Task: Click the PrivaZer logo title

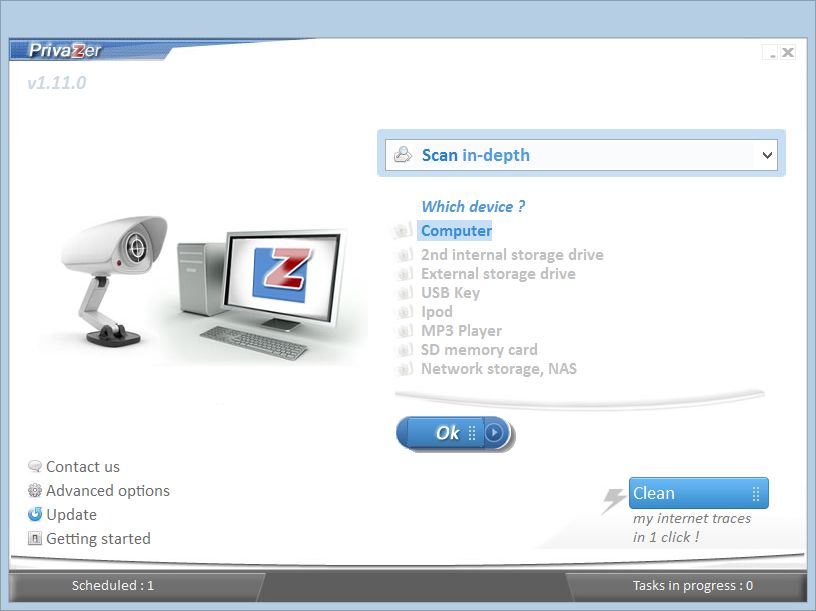Action: [65, 50]
